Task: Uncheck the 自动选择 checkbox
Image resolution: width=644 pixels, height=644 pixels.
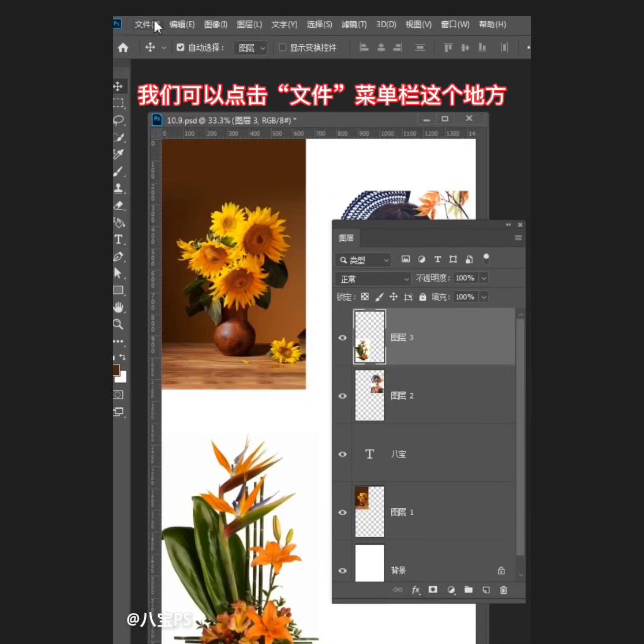Action: pos(181,47)
